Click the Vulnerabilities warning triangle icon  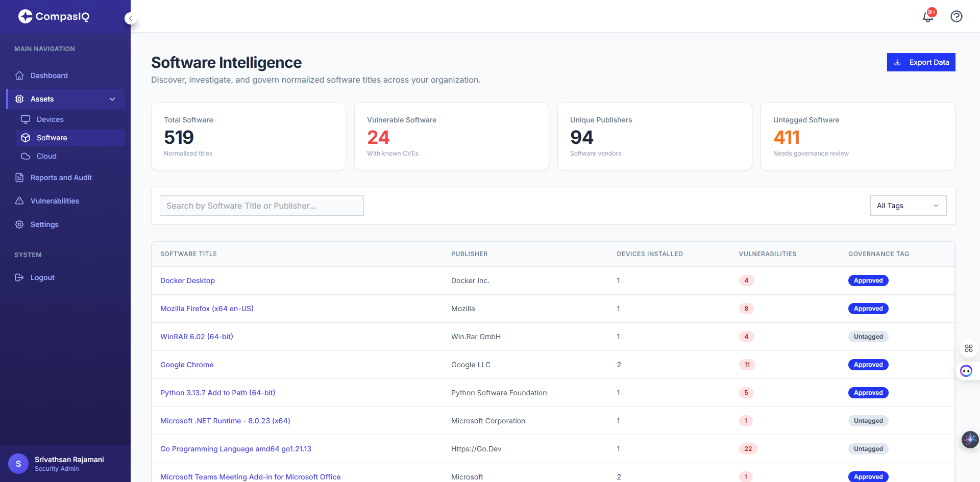(x=19, y=201)
